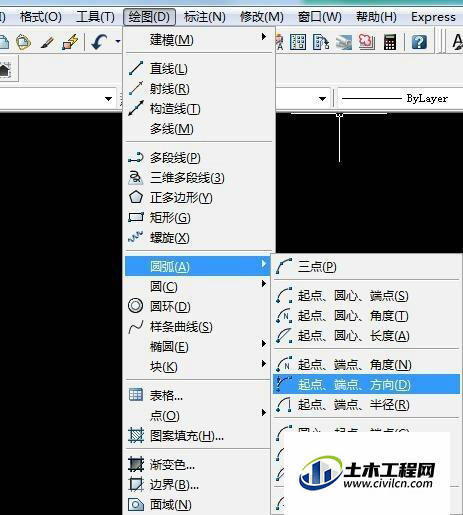Choose 起点、圆心、角度(T) arc option
This screenshot has height=515, width=463.
click(366, 316)
